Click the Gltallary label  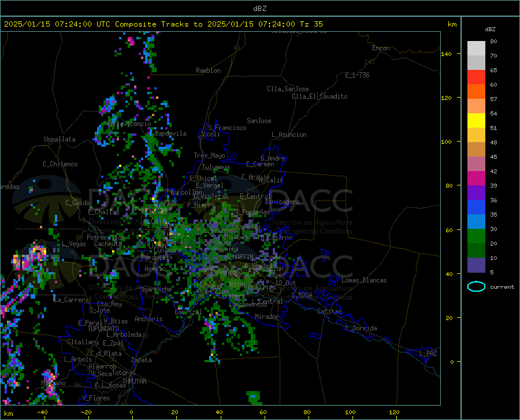pyautogui.click(x=83, y=342)
